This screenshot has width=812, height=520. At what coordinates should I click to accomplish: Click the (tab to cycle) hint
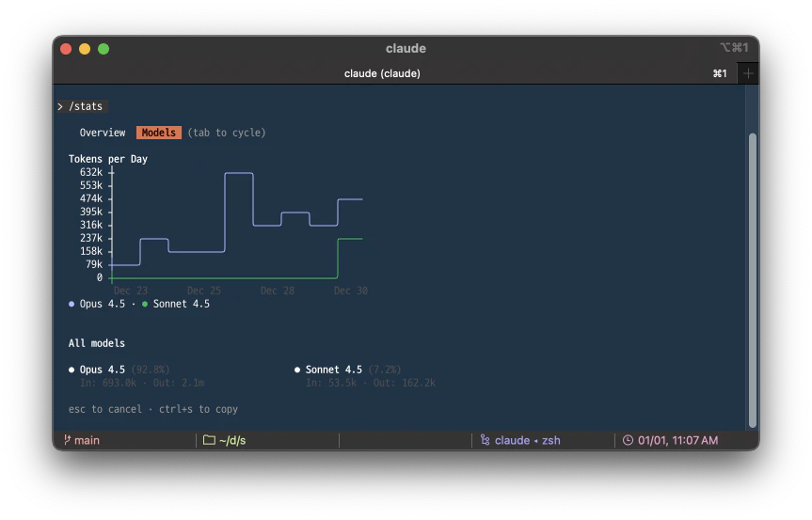click(x=227, y=133)
